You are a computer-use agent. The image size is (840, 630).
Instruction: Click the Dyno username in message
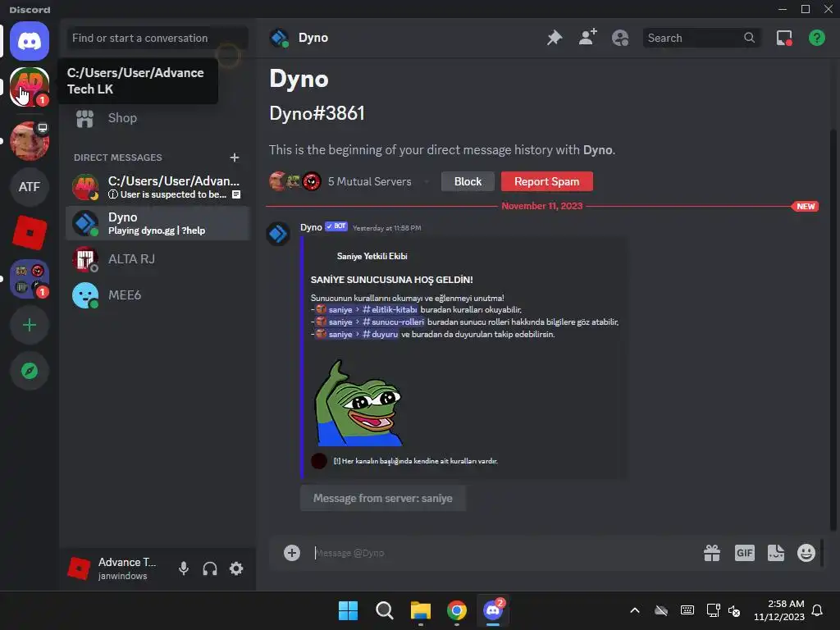311,227
